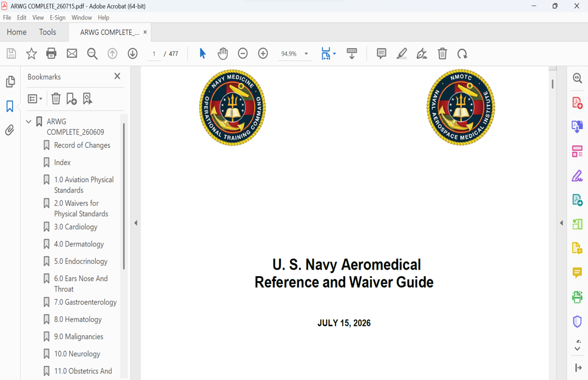This screenshot has height=380, width=588.
Task: Switch to the Tools tab
Action: [47, 32]
